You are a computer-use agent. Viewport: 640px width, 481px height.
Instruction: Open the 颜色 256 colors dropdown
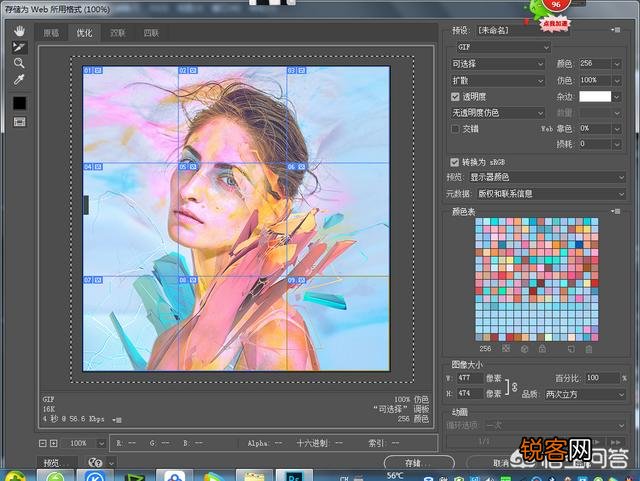[x=616, y=64]
